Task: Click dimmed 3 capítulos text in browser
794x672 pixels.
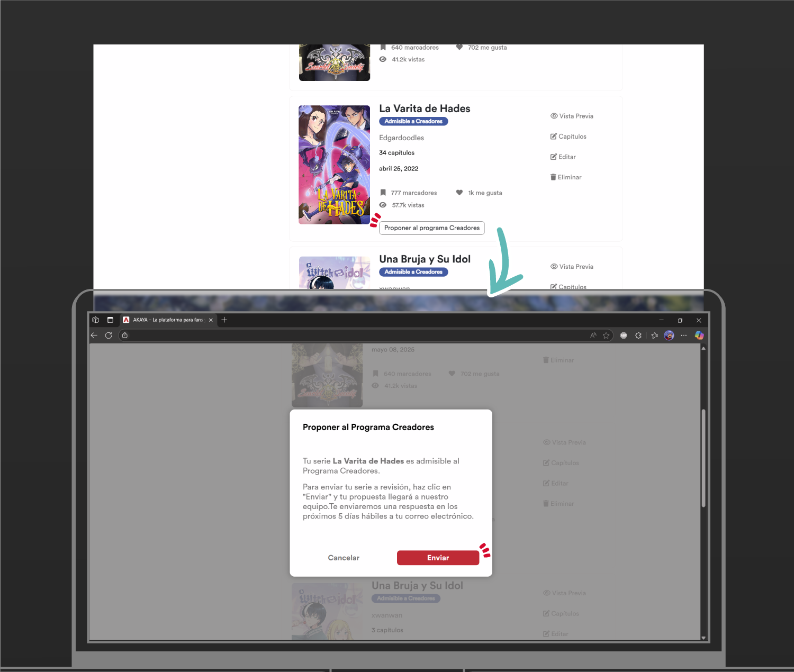Action: 387,630
